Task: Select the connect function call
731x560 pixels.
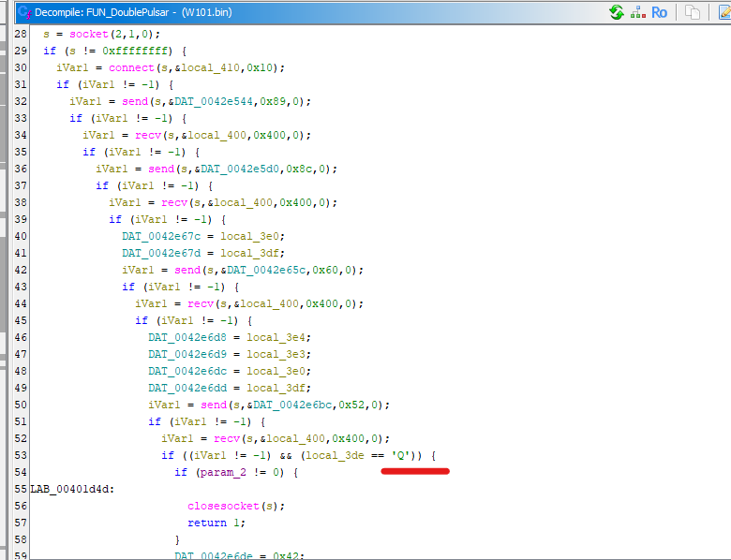Action: pyautogui.click(x=131, y=67)
